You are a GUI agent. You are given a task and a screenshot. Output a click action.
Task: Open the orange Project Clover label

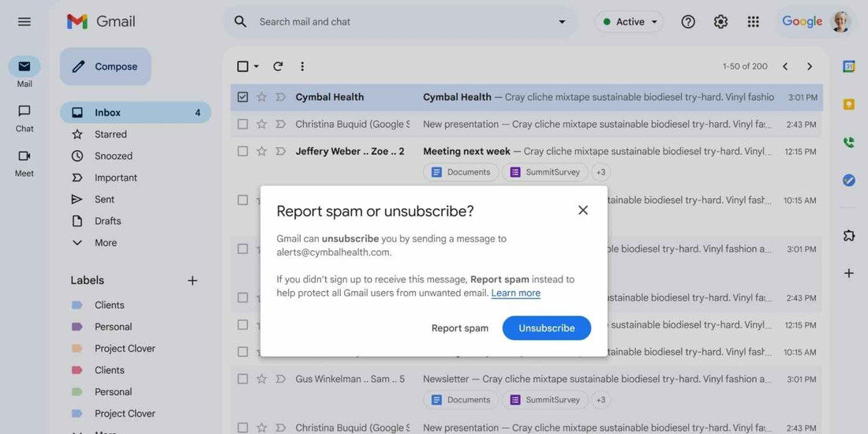125,348
